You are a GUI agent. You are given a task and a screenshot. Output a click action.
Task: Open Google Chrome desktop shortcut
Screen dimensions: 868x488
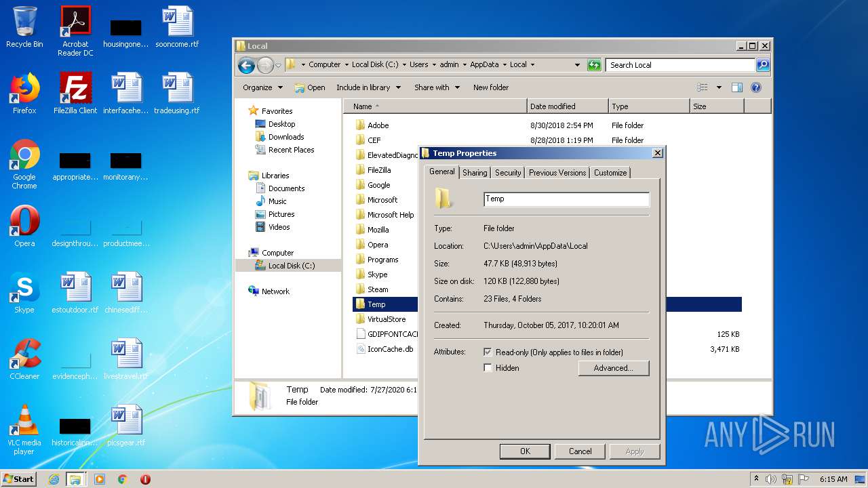pos(24,164)
